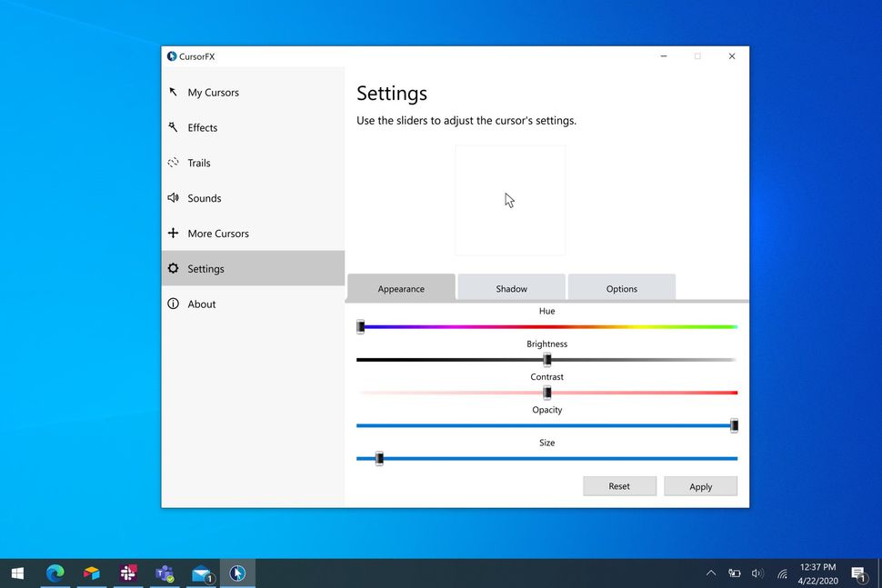Screen dimensions: 882x588
Task: Click the Brightness slider handle
Action: pos(547,359)
